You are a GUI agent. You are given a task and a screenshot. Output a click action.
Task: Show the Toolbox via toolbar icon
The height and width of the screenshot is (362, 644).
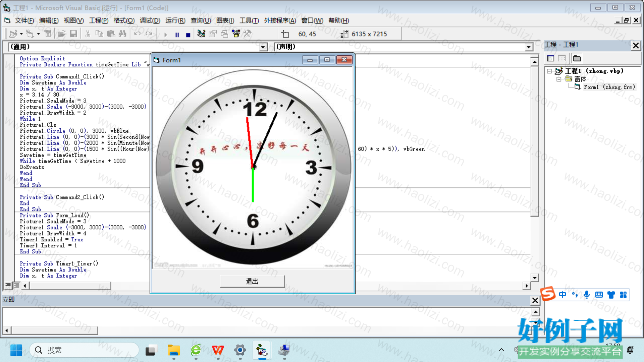coord(248,34)
